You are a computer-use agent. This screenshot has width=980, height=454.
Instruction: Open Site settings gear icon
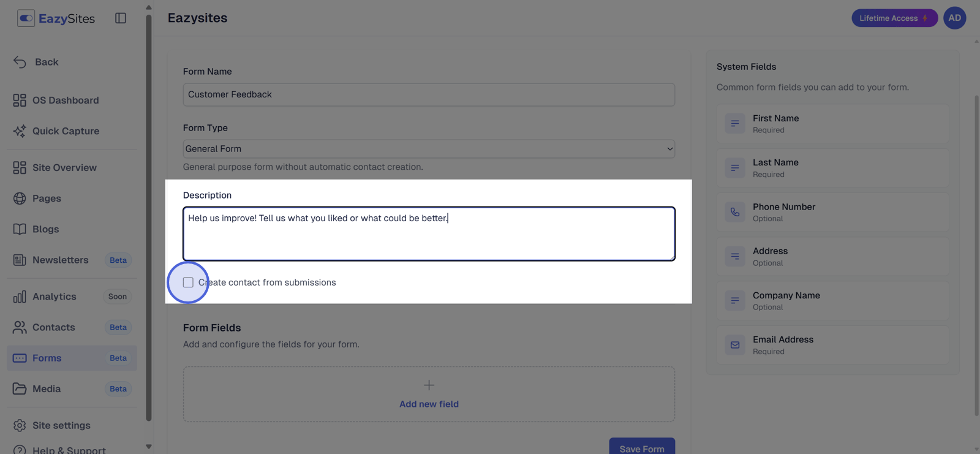click(20, 425)
